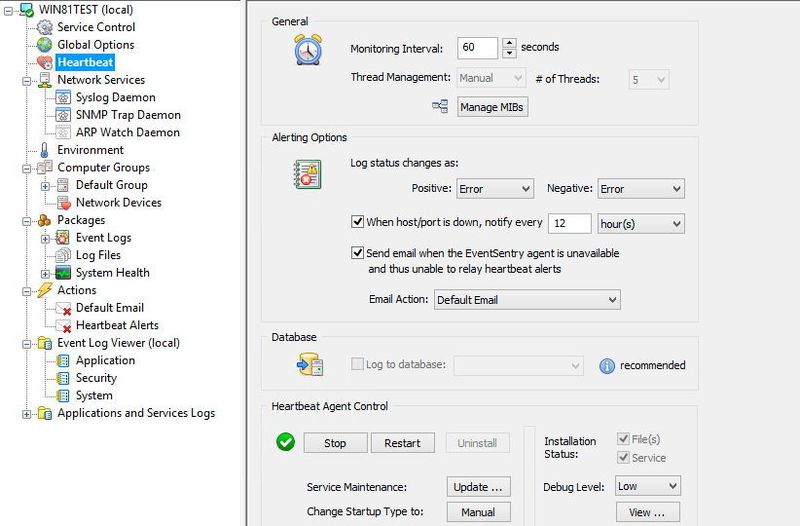Image resolution: width=800 pixels, height=526 pixels.
Task: Check the 'Log to database' checkbox
Action: click(x=358, y=364)
